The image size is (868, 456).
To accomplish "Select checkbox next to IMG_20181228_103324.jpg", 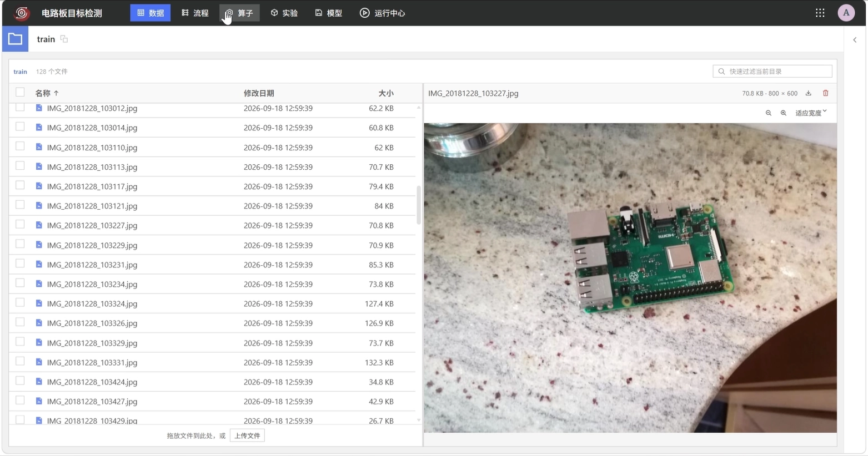I will 20,303.
